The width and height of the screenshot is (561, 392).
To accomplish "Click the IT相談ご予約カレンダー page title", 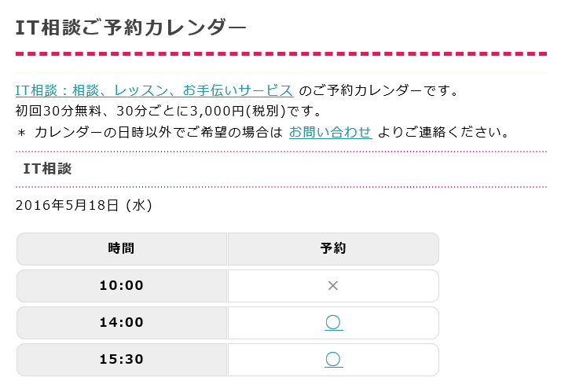I will click(131, 27).
